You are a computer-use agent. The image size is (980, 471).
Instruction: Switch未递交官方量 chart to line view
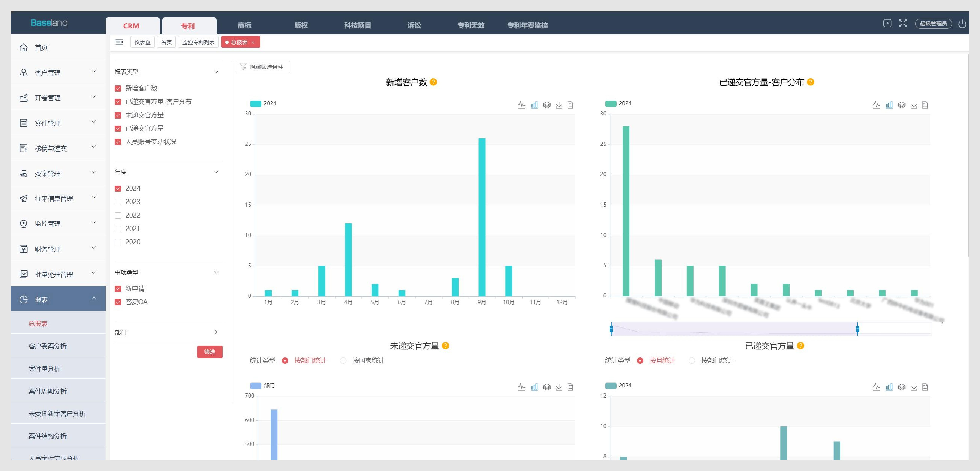522,387
